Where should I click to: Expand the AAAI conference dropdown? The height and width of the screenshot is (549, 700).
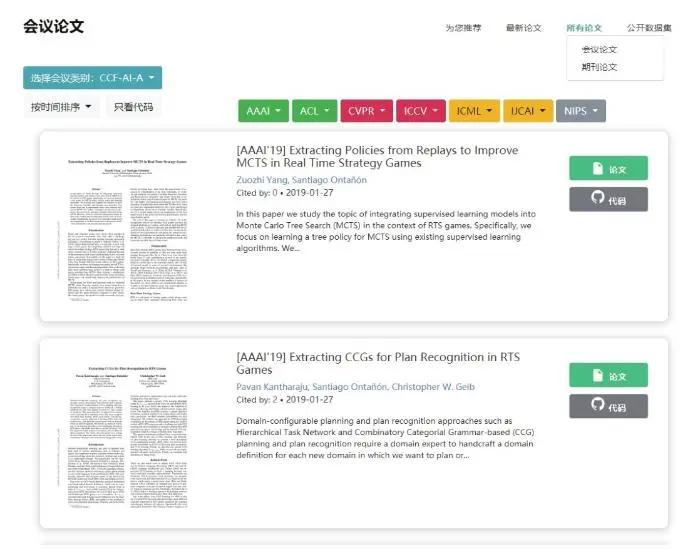(263, 111)
